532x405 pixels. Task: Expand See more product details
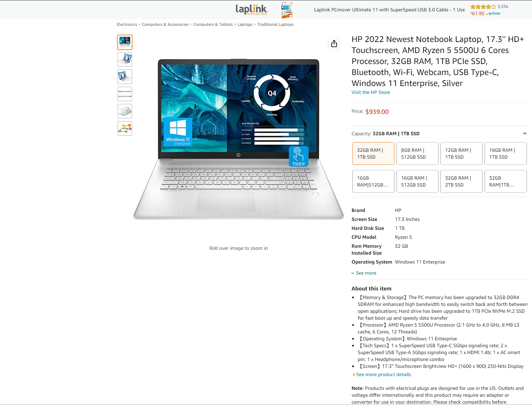[383, 374]
